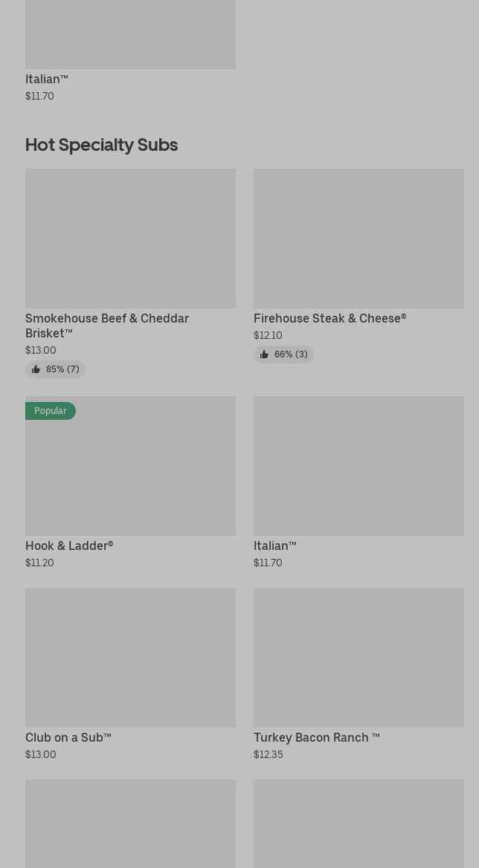Click the 66% (3) rating pill

click(x=283, y=354)
